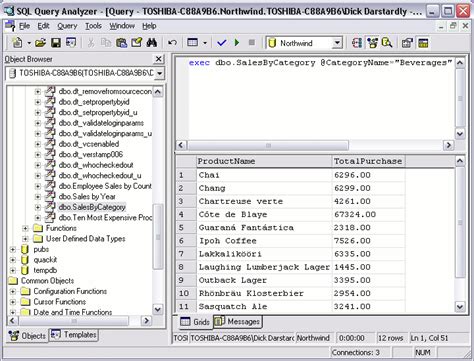This screenshot has height=361, width=474.
Task: Click the Clear Window toolbar icon
Action: point(137,43)
